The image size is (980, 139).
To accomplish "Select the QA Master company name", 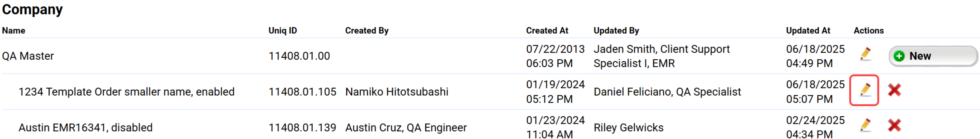I will pos(28,56).
